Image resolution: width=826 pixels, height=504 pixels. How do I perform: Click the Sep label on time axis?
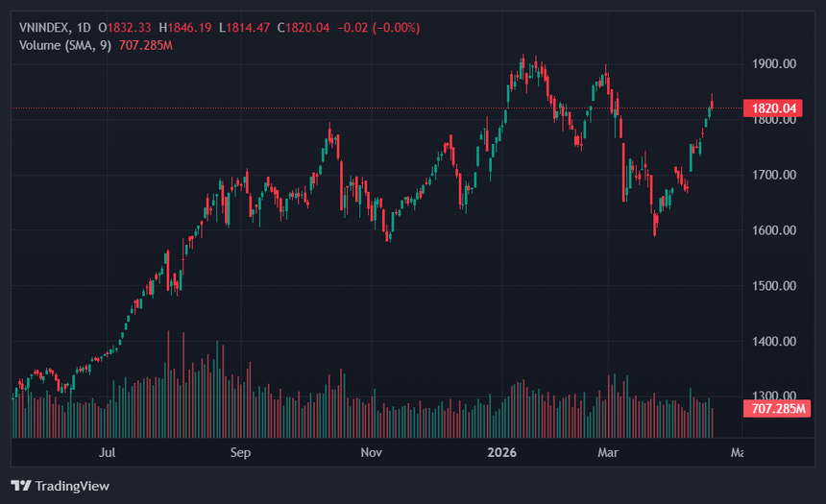pyautogui.click(x=240, y=452)
